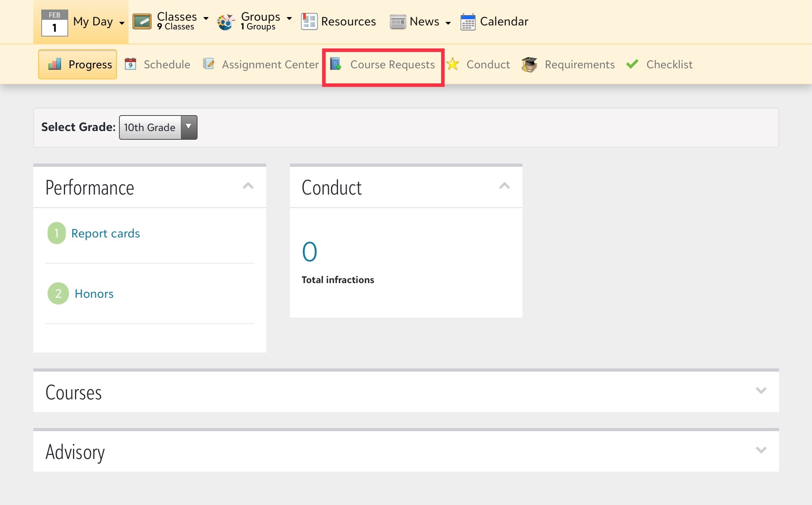Open the Conduct tab in sub-navigation
Screen dimensions: 812x505
point(478,64)
